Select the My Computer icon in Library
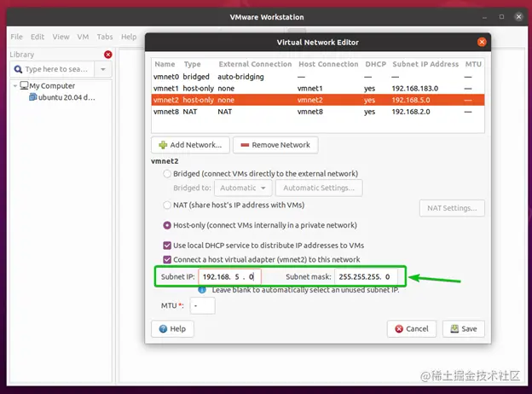The width and height of the screenshot is (532, 394). point(24,85)
